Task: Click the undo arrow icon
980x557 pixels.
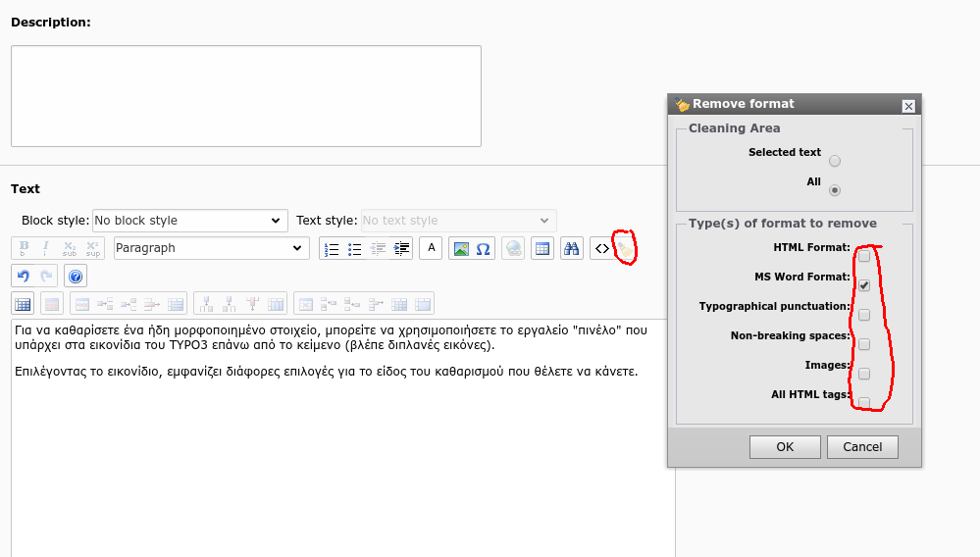Action: pyautogui.click(x=23, y=276)
